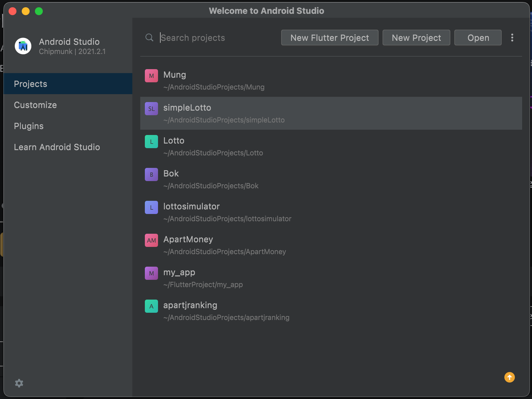Select the Projects tab in sidebar

68,84
